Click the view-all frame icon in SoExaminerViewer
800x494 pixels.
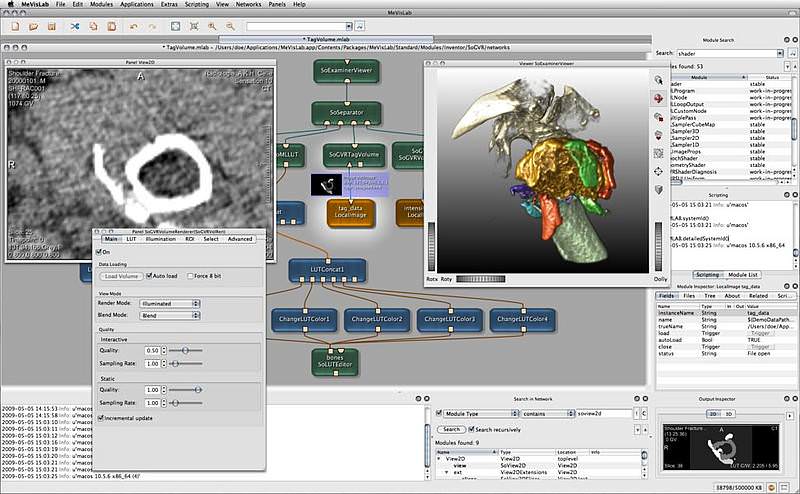pyautogui.click(x=659, y=153)
